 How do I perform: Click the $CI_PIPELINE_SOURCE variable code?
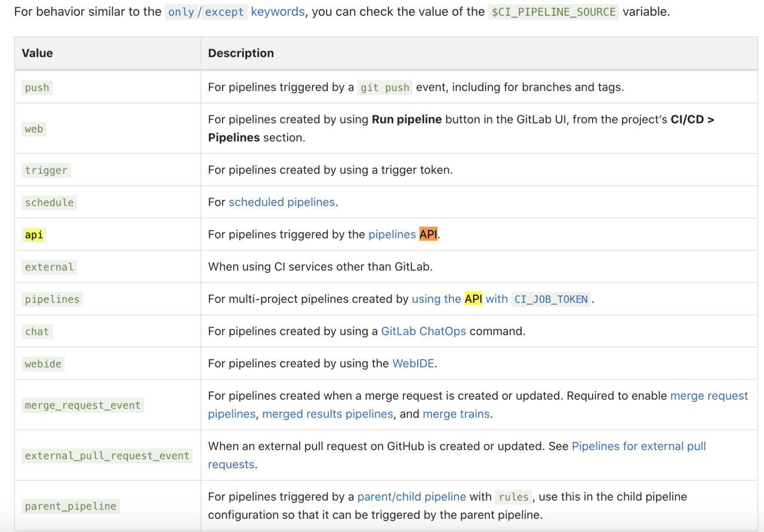[553, 12]
